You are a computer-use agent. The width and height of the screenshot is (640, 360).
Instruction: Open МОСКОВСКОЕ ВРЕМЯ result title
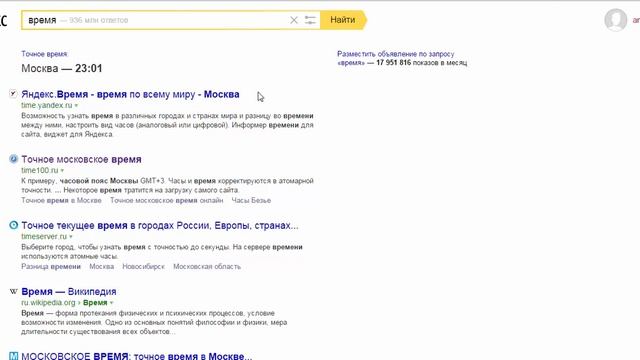pyautogui.click(x=137, y=356)
